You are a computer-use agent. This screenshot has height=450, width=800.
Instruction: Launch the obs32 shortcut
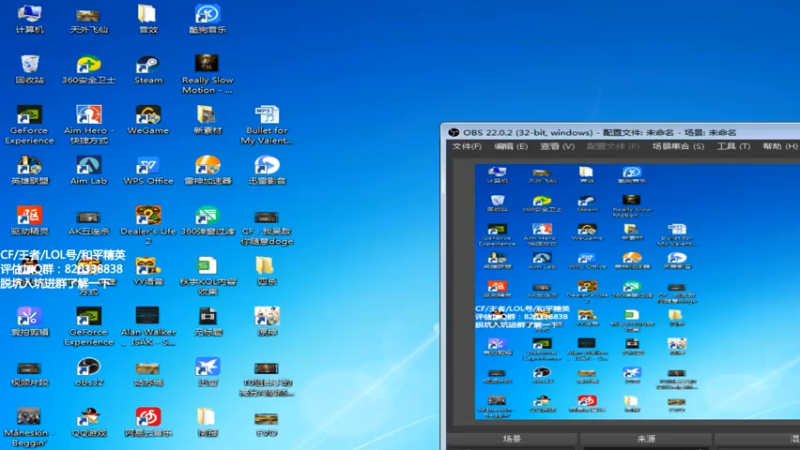pos(88,372)
